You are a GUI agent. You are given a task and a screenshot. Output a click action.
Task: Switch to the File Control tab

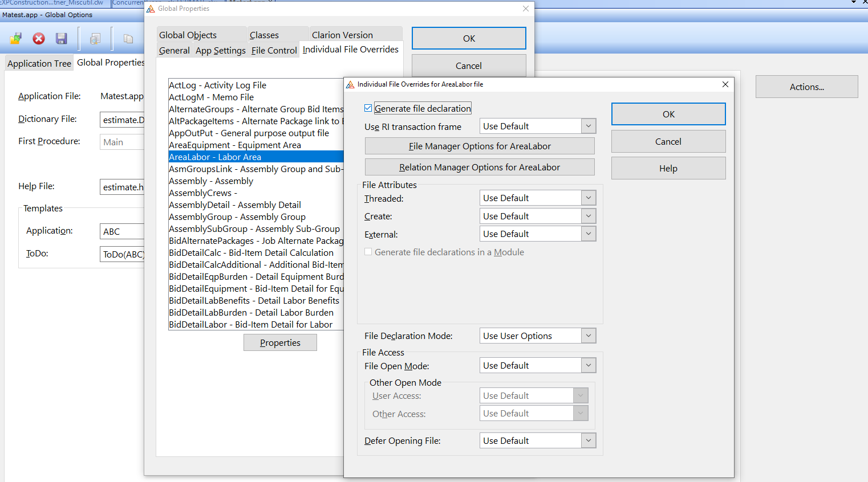274,50
